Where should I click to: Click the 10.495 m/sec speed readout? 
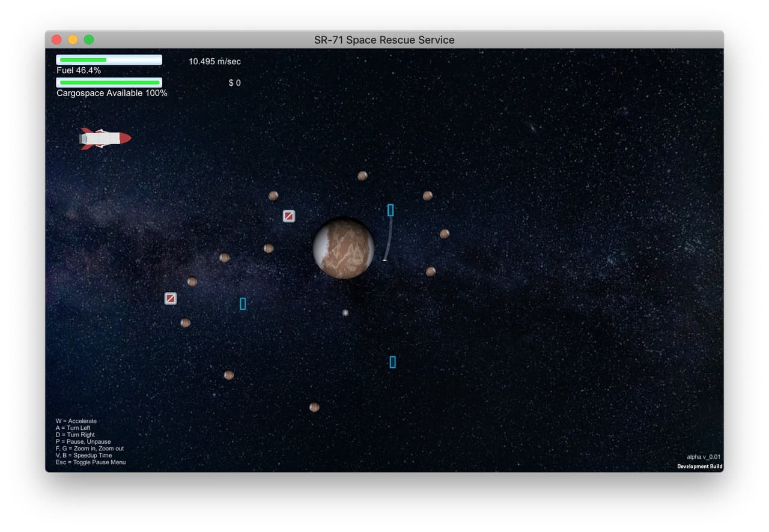click(x=214, y=61)
